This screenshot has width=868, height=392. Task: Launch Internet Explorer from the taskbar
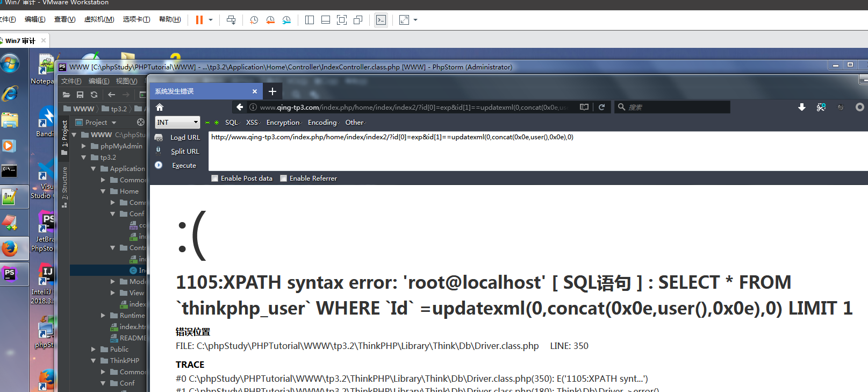[x=10, y=93]
